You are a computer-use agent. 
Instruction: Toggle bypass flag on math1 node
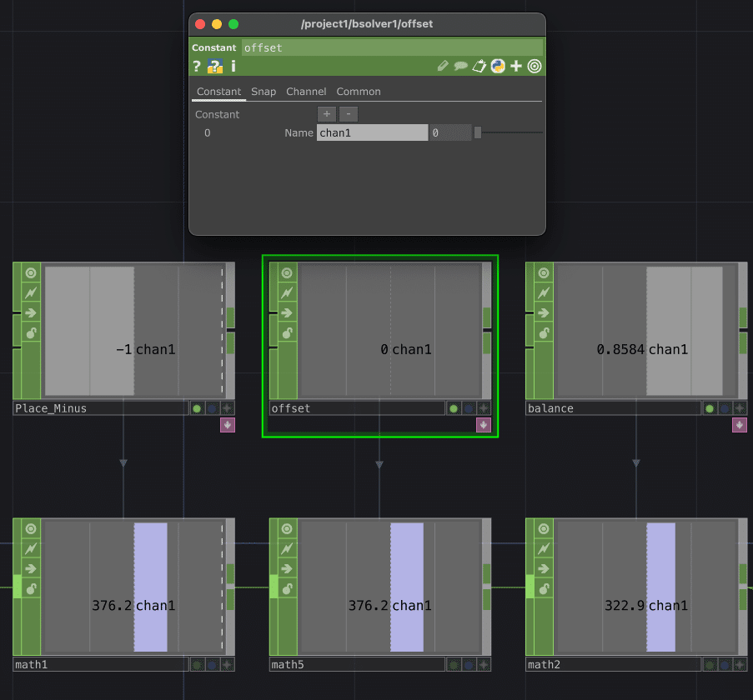point(31,568)
